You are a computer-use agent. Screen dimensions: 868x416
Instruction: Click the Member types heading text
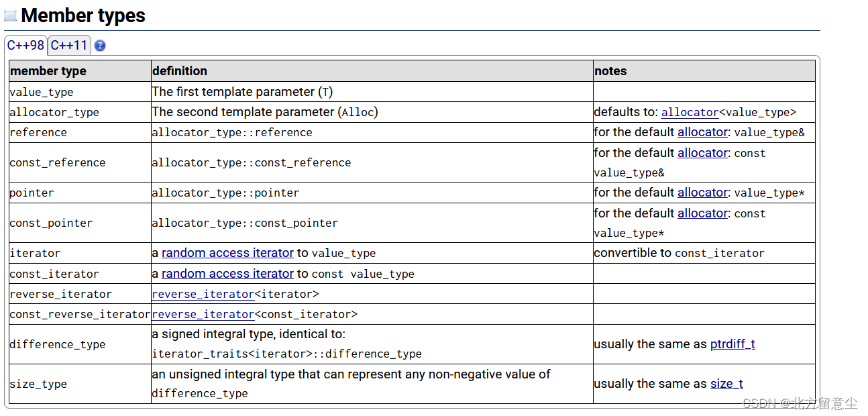(83, 16)
